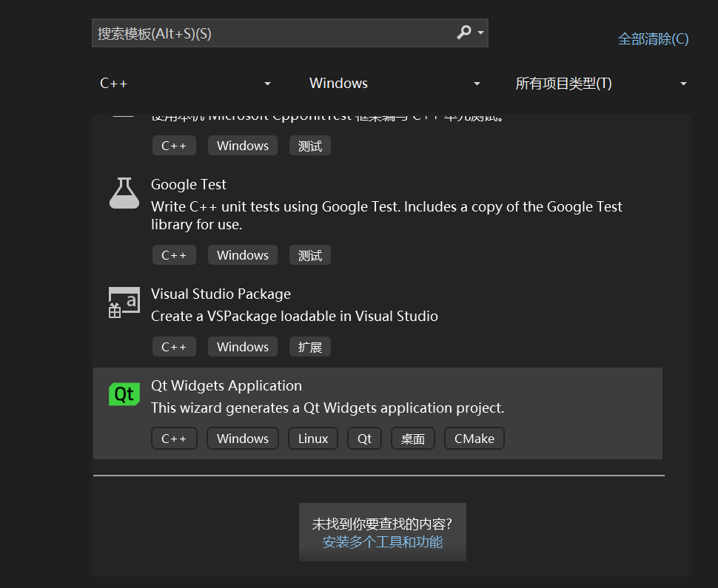Click the Qt logo icon
Viewport: 718px width, 588px height.
[124, 394]
